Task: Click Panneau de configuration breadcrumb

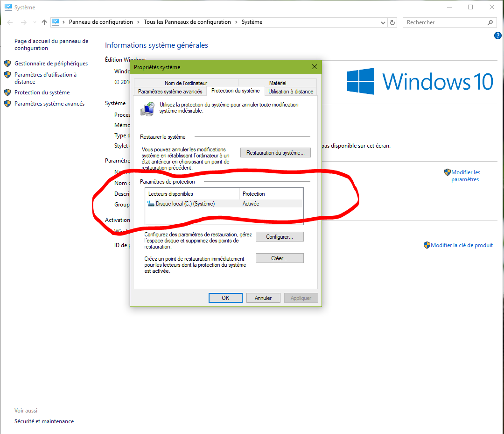Action: click(101, 22)
